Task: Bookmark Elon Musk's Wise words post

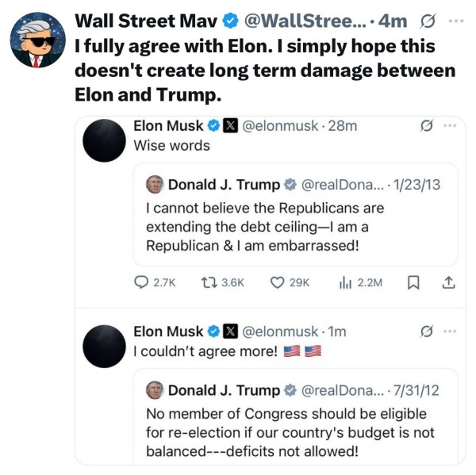Action: 413,282
